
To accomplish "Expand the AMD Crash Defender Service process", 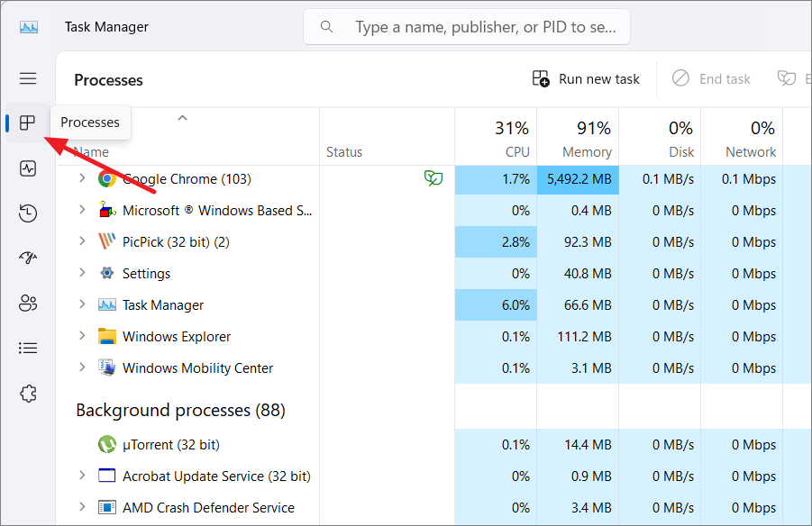I will 82,507.
